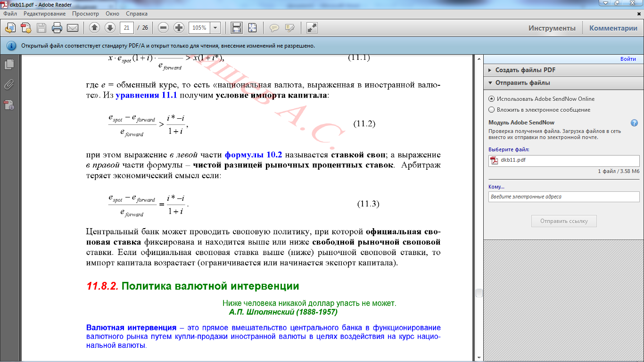Select the dkb11.pdf file entry

point(564,160)
